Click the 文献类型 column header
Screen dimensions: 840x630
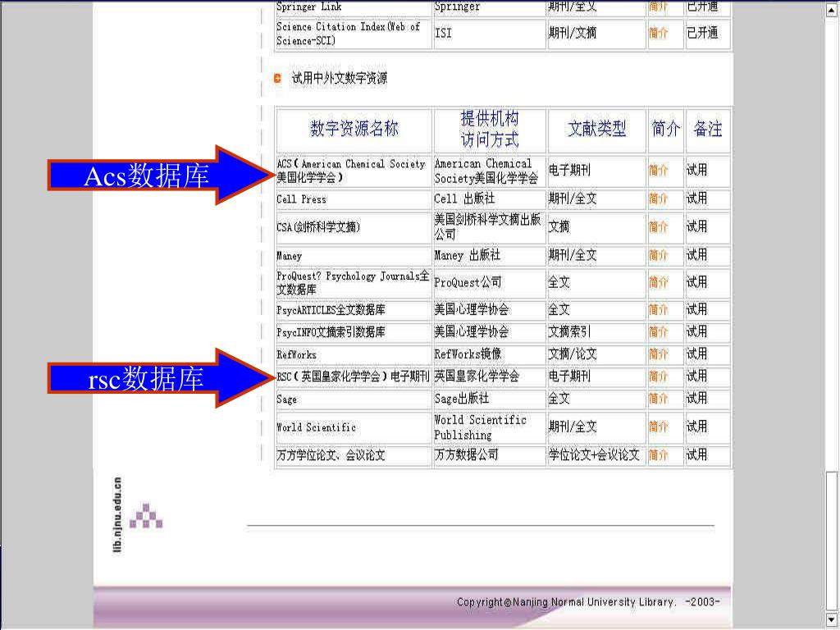[597, 129]
